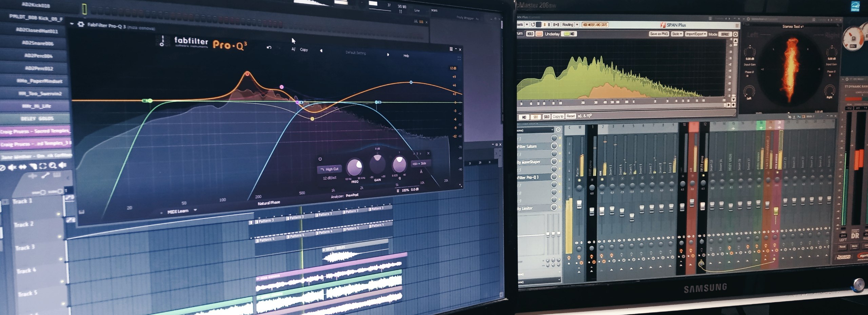The height and width of the screenshot is (315, 868).
Task: Toggle the HOLD button in SPAN Plus
Action: tap(530, 34)
